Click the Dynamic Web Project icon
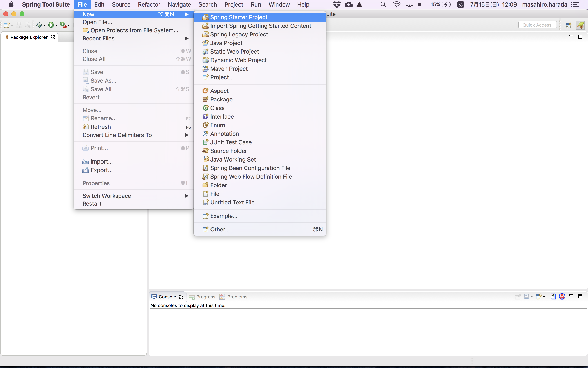588x368 pixels. 205,60
